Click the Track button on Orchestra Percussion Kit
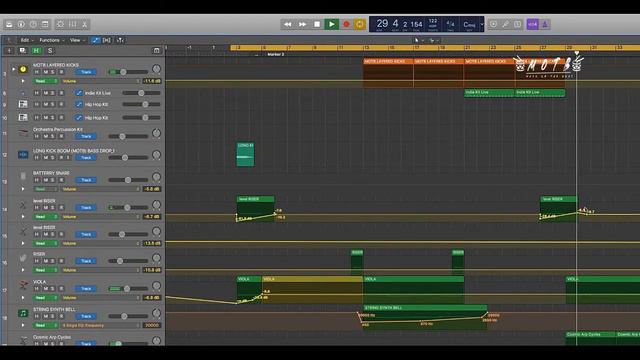The image size is (640, 360). (86, 136)
